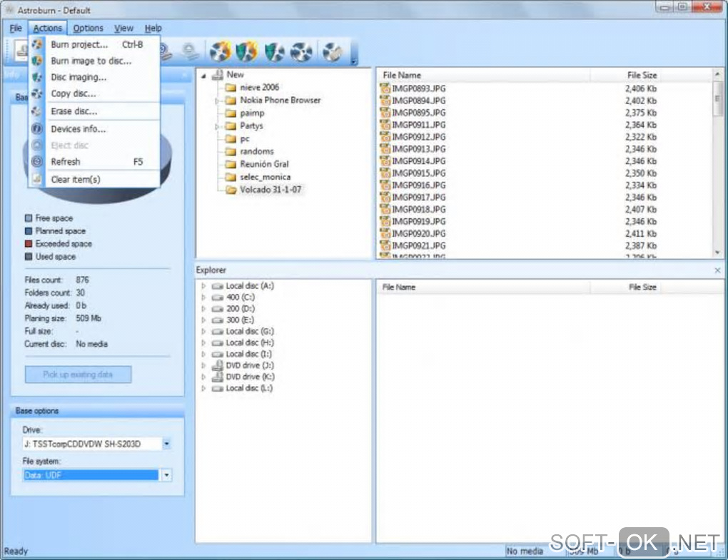Close the Explorer panel
The width and height of the screenshot is (728, 560).
pos(717,270)
